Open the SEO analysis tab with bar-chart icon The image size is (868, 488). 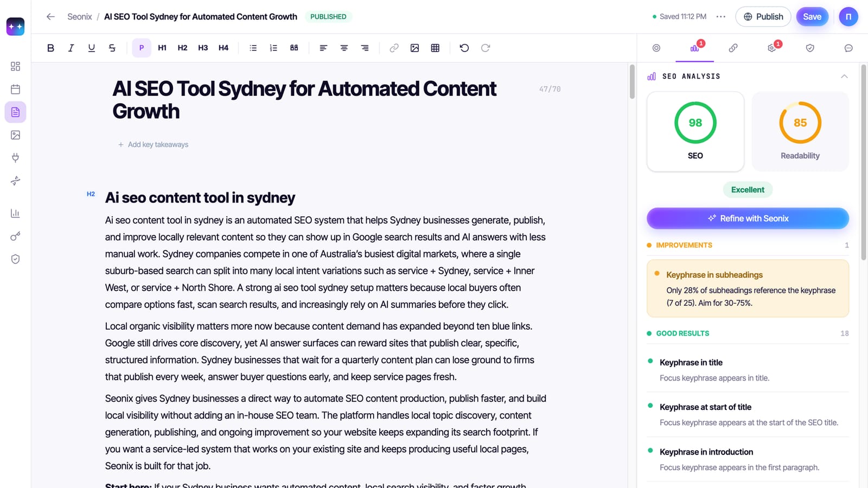tap(694, 48)
